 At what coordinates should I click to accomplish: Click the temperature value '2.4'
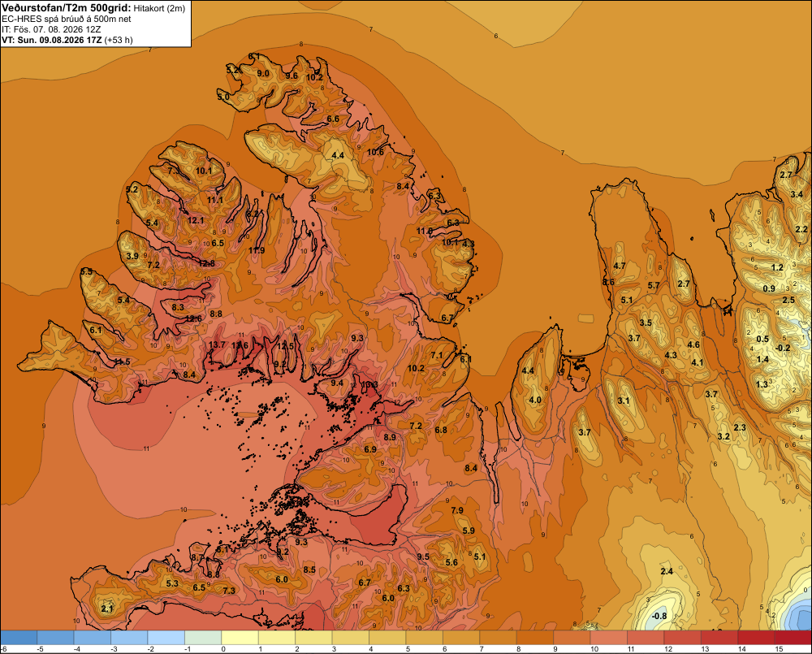667,572
